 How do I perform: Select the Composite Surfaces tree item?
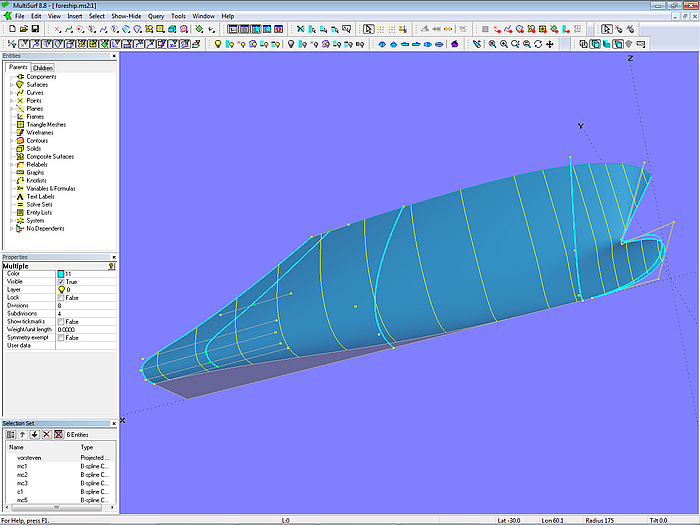click(49, 157)
